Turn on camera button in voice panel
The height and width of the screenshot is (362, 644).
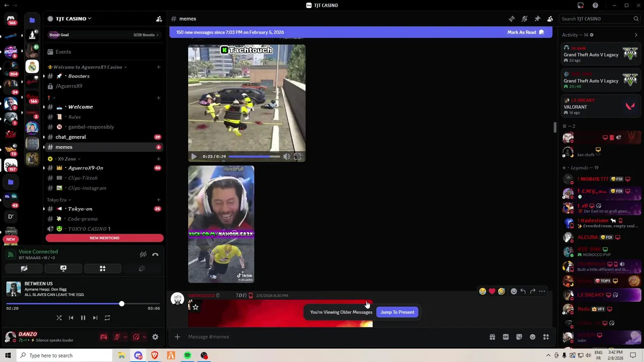tap(24, 268)
